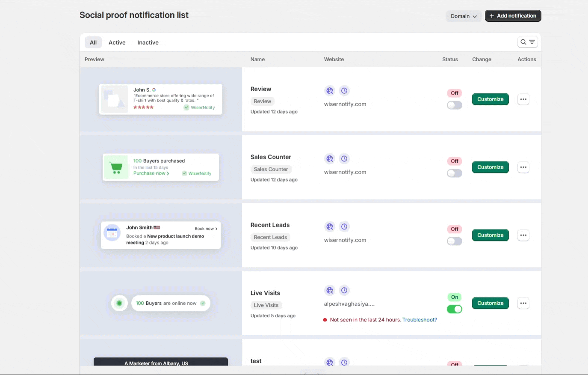Click the Name column header
The width and height of the screenshot is (588, 375).
257,60
